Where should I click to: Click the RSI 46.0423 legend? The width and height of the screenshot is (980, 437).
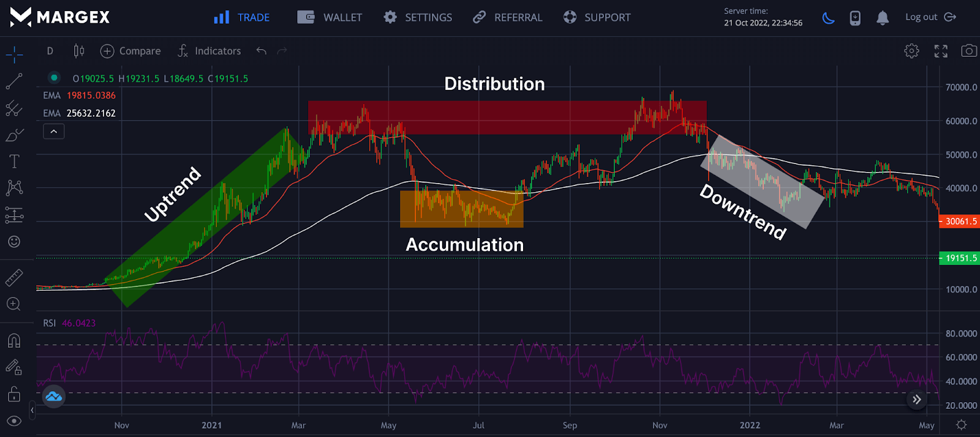(x=69, y=323)
